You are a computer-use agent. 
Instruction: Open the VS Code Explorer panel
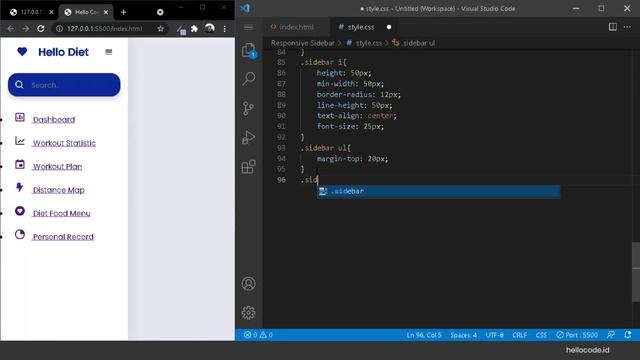[249, 51]
